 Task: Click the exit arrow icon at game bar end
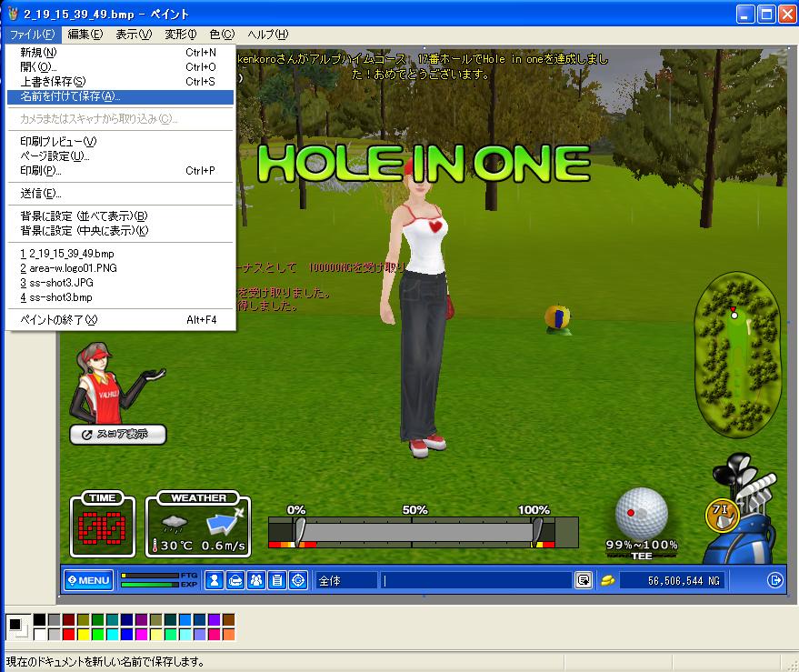coord(774,580)
